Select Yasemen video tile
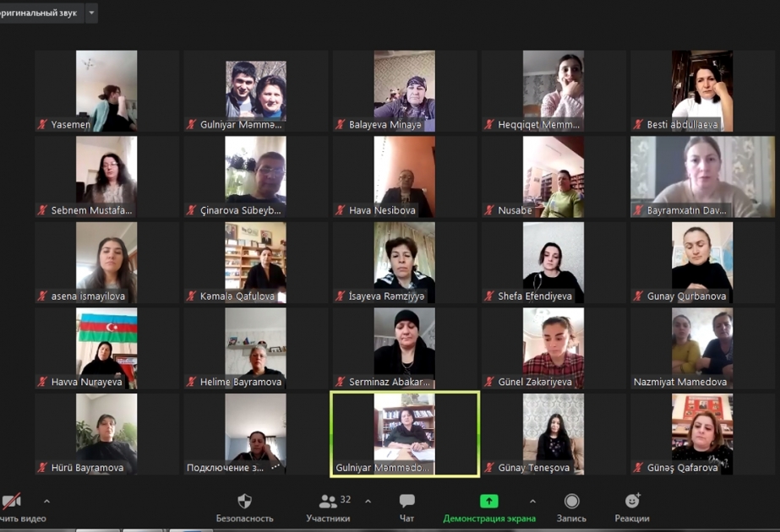Viewport: 780px width, 532px height. [106, 90]
